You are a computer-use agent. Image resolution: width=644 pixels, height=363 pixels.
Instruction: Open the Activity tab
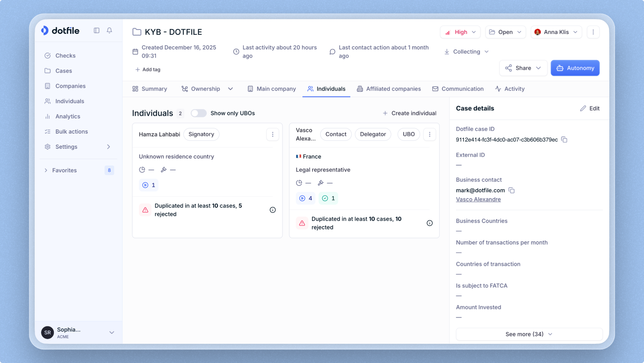(x=510, y=89)
